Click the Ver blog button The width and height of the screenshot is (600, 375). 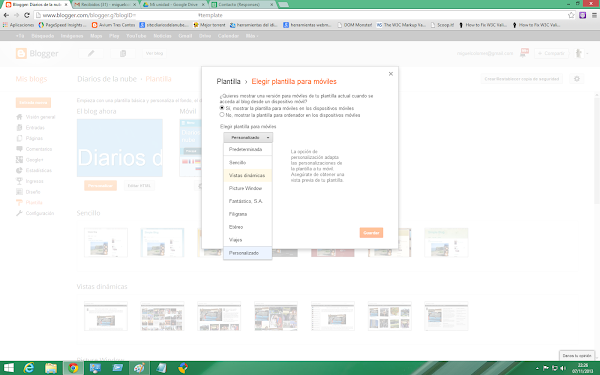click(x=154, y=54)
